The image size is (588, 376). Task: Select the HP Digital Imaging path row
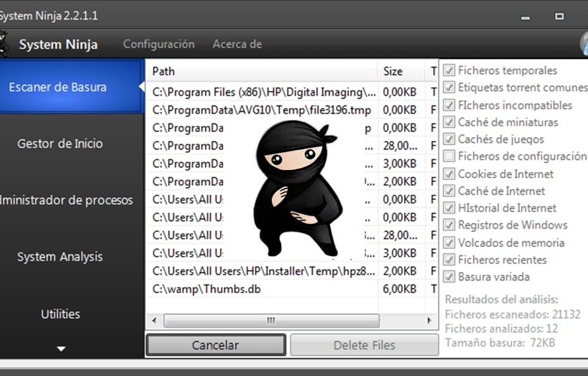click(291, 92)
